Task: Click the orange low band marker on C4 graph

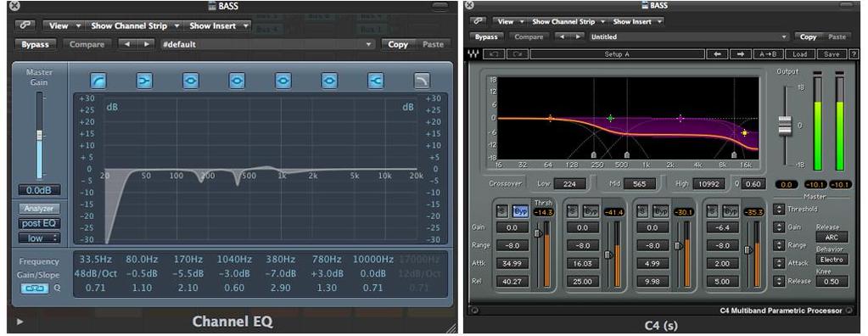Action: coord(551,118)
